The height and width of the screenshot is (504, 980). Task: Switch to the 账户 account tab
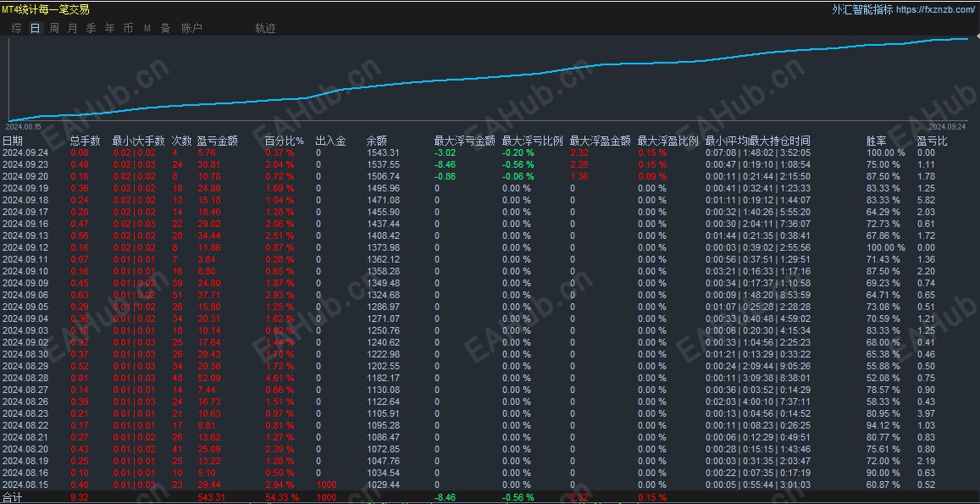tap(192, 28)
